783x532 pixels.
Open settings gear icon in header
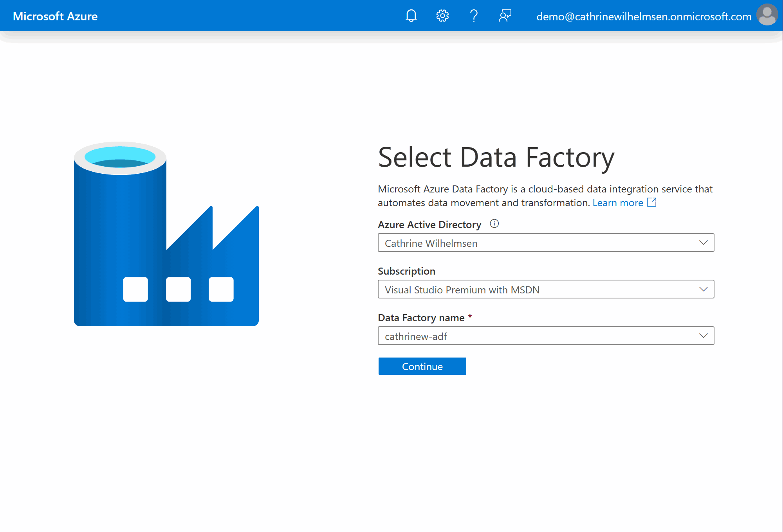coord(442,16)
